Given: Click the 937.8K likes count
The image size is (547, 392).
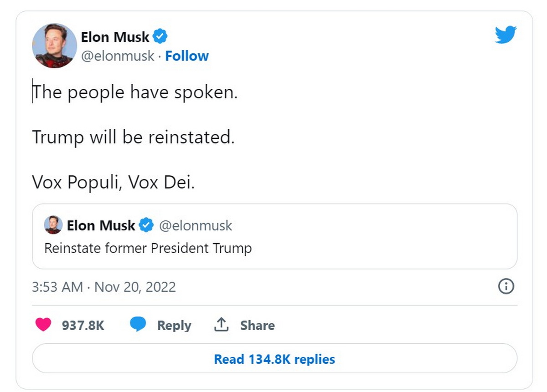Looking at the screenshot, I should pos(83,325).
